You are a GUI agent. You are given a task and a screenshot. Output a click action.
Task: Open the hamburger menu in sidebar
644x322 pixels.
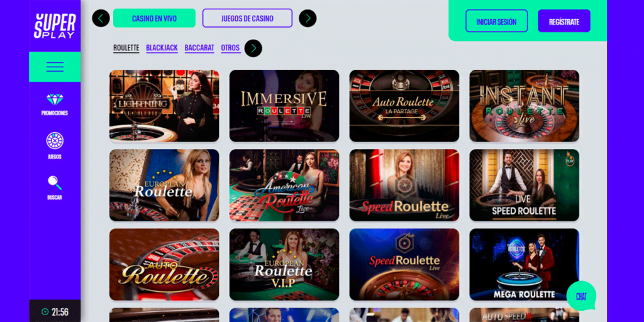pyautogui.click(x=55, y=67)
